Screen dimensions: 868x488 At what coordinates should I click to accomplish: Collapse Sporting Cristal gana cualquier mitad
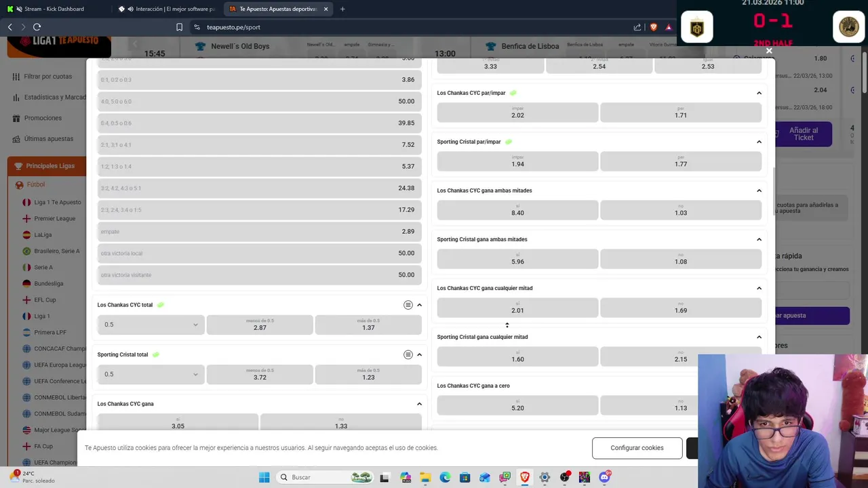point(759,337)
